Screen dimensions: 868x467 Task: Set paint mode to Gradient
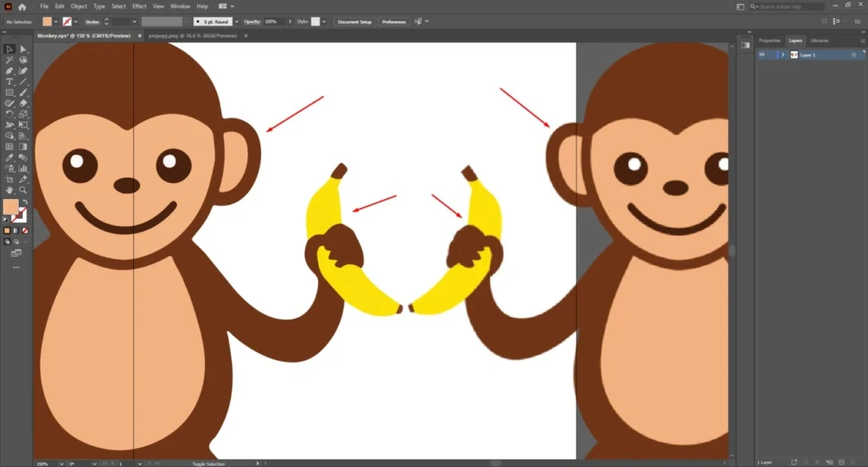(x=16, y=231)
